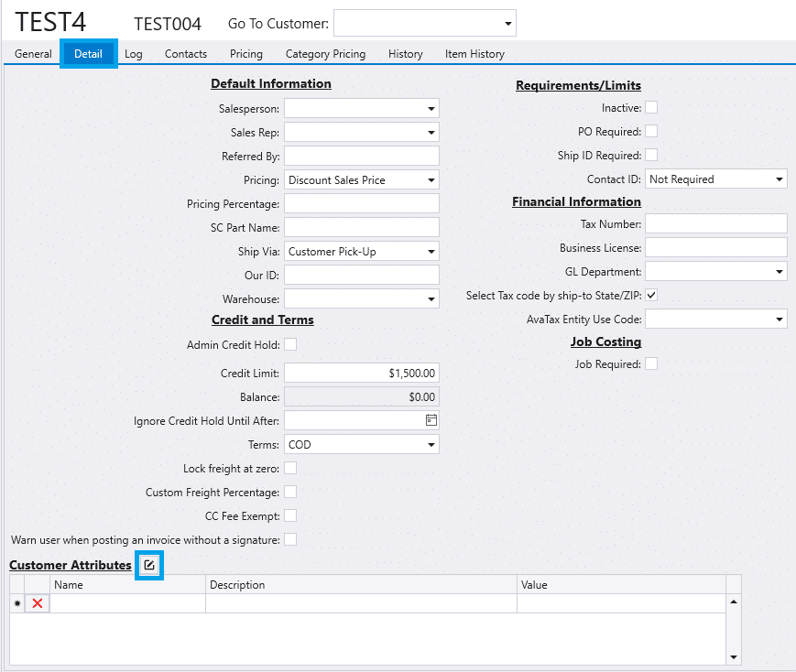Image resolution: width=796 pixels, height=672 pixels.
Task: Enable Admin Credit Hold checkbox
Action: click(290, 344)
